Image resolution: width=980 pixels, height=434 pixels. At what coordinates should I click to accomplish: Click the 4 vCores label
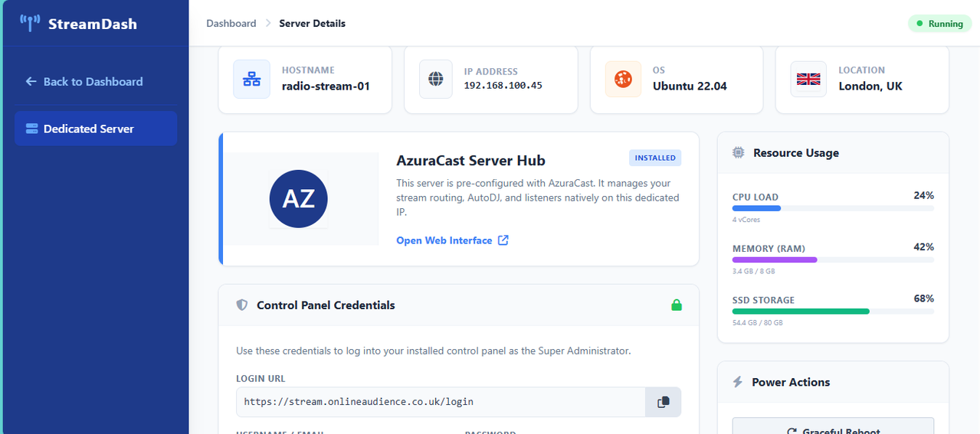point(745,220)
